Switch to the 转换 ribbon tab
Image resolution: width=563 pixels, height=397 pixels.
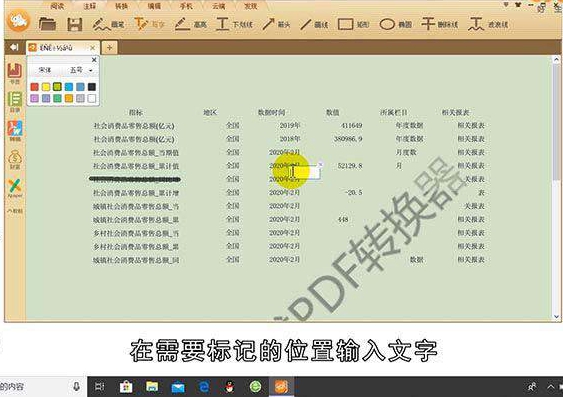click(121, 6)
